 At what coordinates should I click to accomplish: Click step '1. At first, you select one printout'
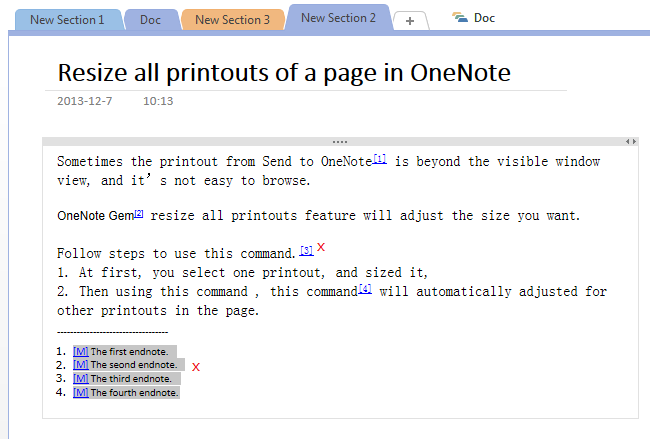click(243, 272)
